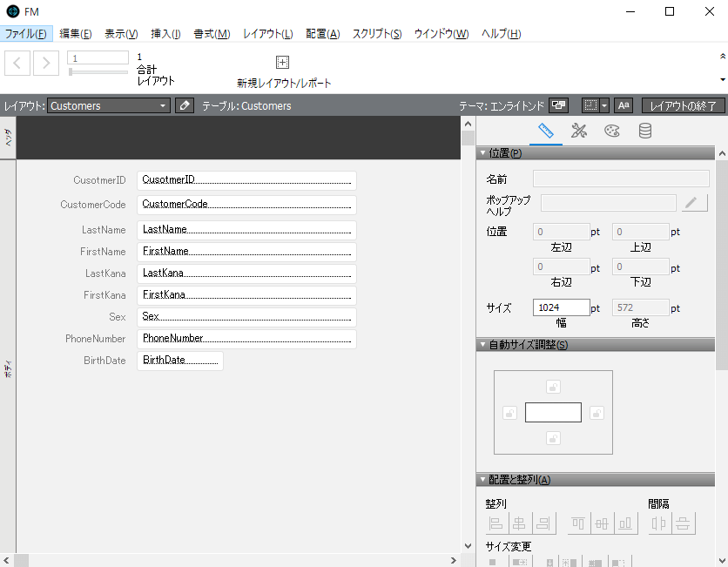Toggle the left anchor lock
This screenshot has width=728, height=567.
[510, 413]
